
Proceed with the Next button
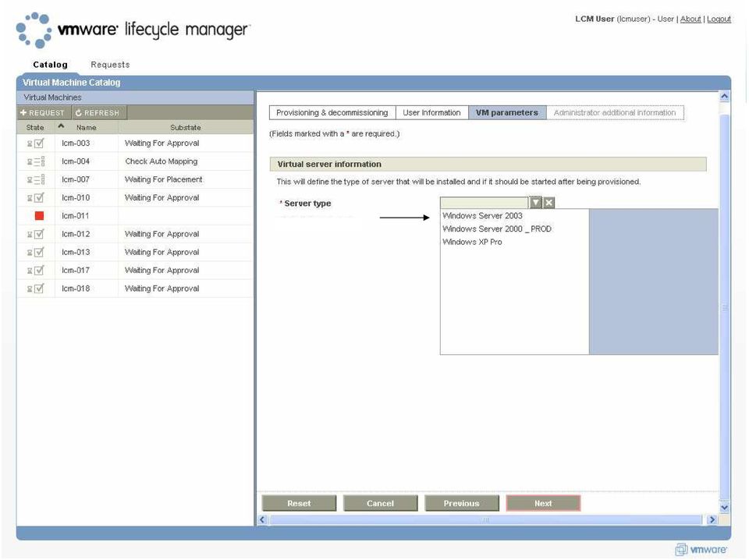pos(543,503)
